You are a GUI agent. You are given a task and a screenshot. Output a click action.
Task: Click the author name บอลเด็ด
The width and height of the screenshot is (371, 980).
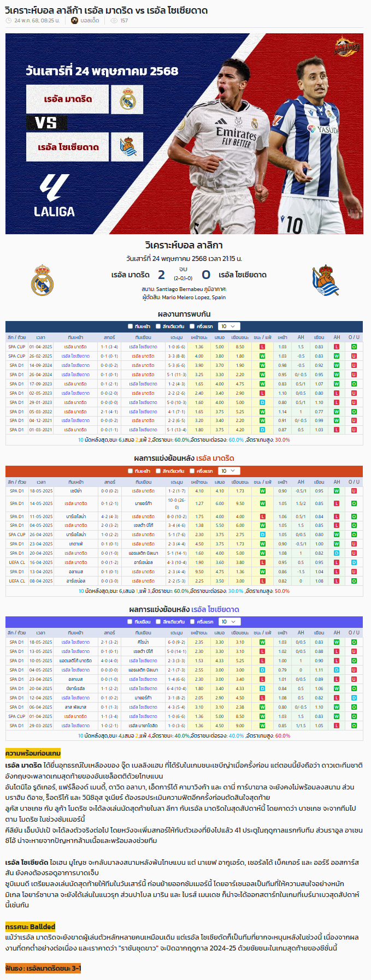[90, 21]
